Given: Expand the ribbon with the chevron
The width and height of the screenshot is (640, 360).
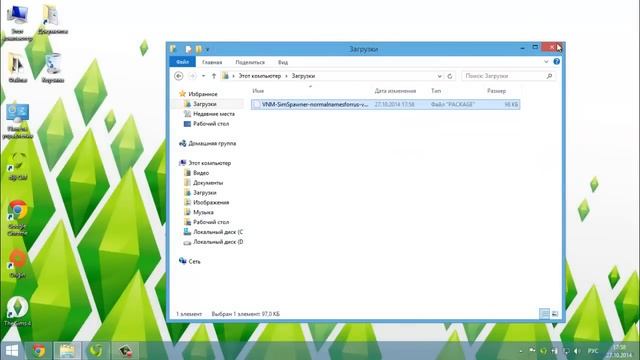Looking at the screenshot, I should [546, 62].
